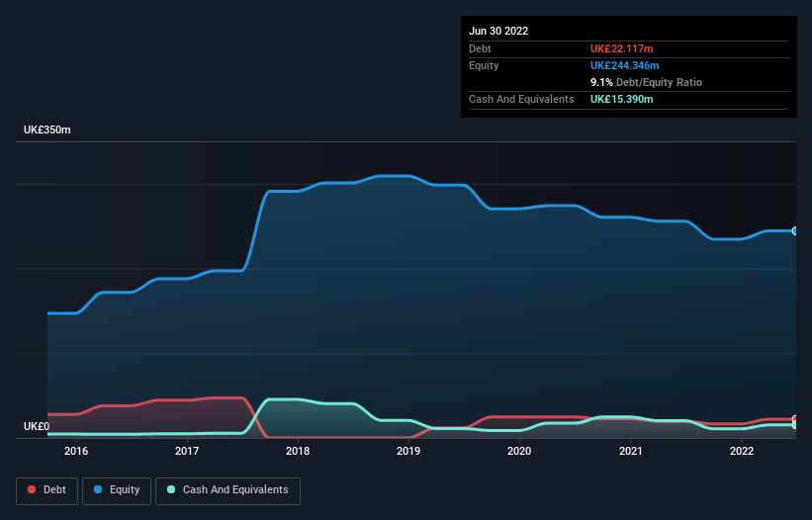
Task: Click the UK£350m axis label
Action: coord(47,130)
